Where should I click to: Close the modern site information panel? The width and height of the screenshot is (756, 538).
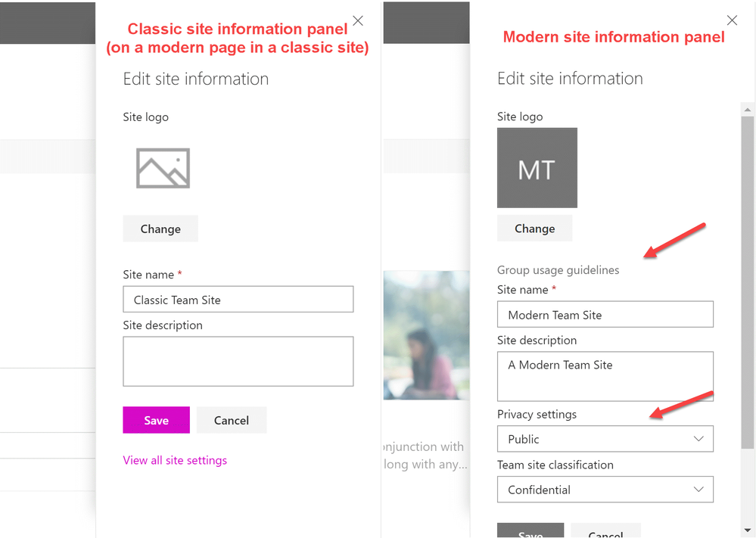pos(732,20)
